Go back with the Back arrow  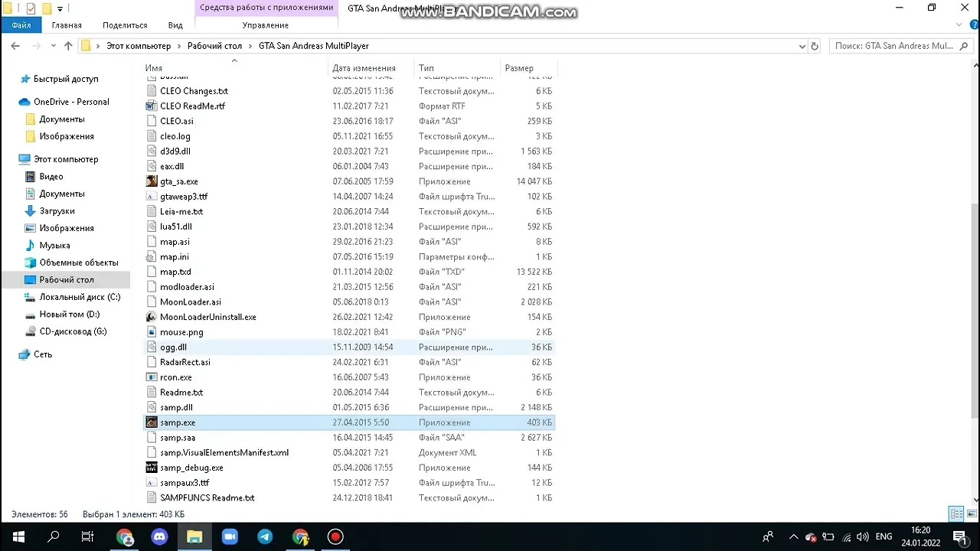[15, 46]
